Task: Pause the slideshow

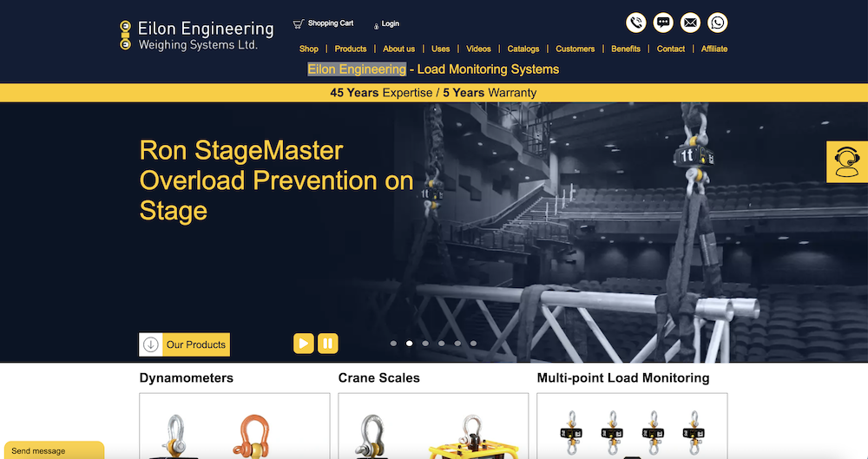Action: click(x=328, y=344)
